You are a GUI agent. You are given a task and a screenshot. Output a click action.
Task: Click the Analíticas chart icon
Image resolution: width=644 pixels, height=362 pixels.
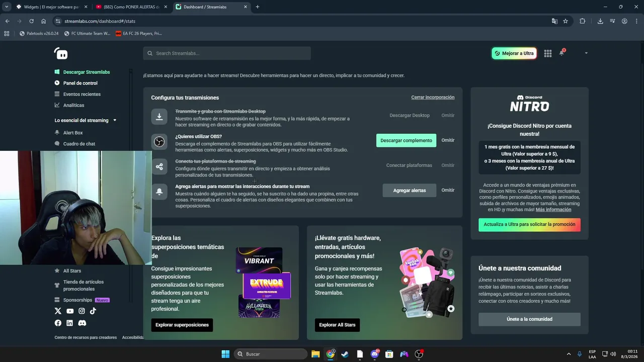(x=57, y=105)
